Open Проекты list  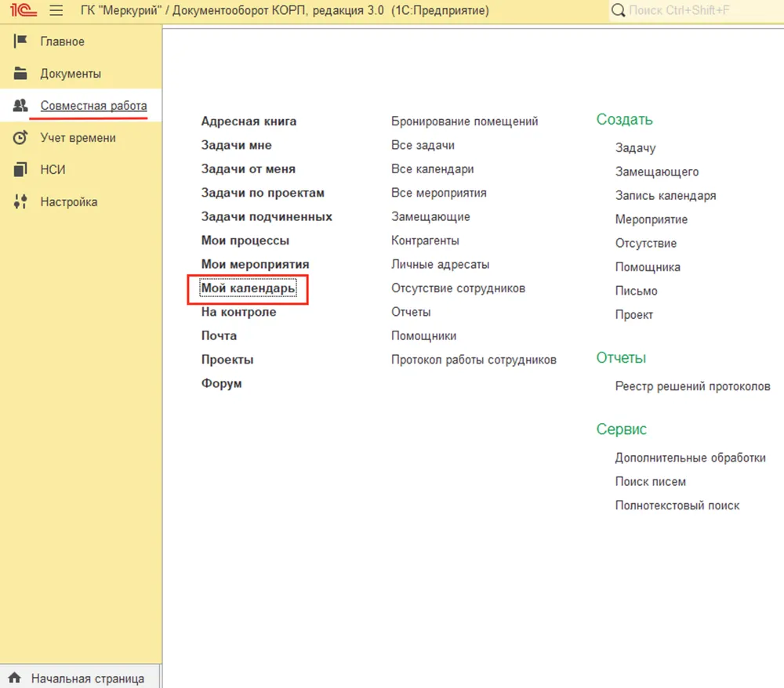click(x=227, y=360)
